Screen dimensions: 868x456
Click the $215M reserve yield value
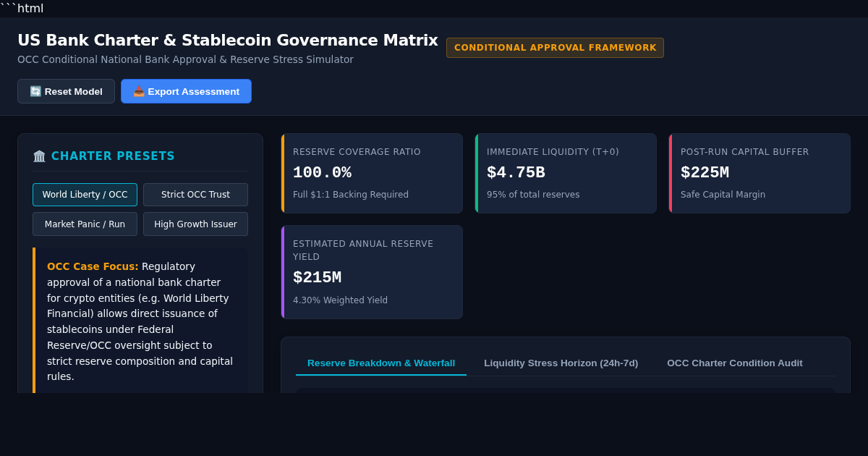[317, 278]
